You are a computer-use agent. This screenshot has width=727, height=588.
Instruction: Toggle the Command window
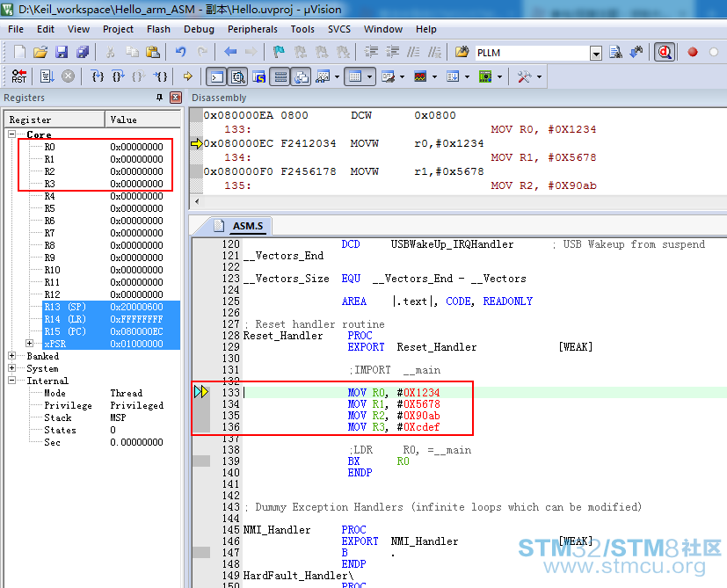[x=216, y=76]
